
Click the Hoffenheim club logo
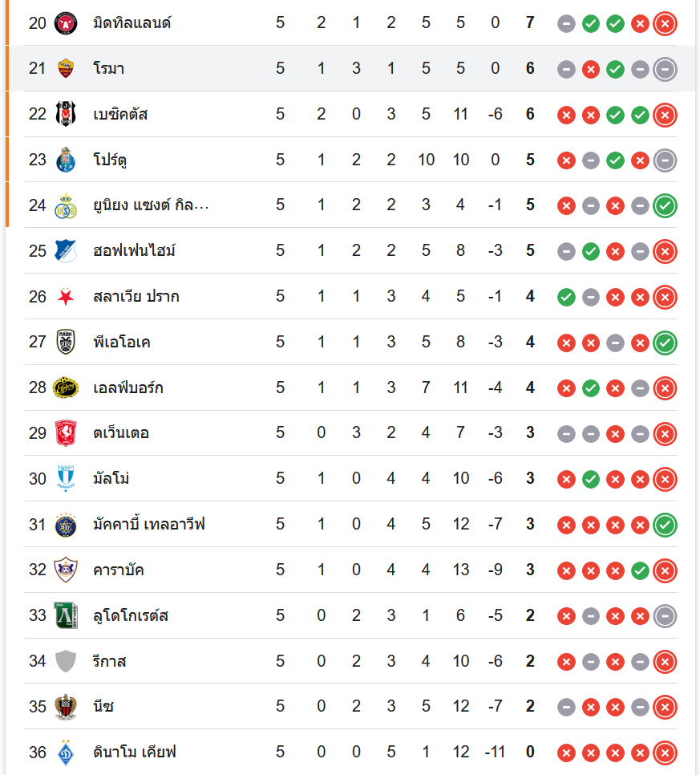66,251
